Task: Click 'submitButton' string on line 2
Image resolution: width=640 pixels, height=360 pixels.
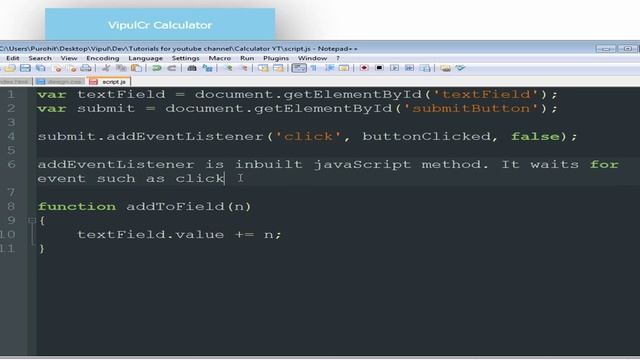Action: [471, 108]
